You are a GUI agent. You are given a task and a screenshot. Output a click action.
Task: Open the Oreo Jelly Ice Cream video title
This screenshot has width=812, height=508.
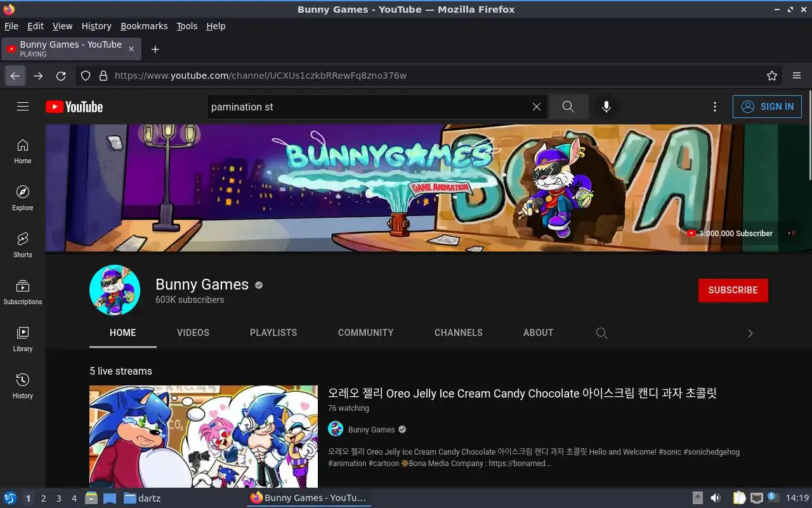tap(522, 393)
